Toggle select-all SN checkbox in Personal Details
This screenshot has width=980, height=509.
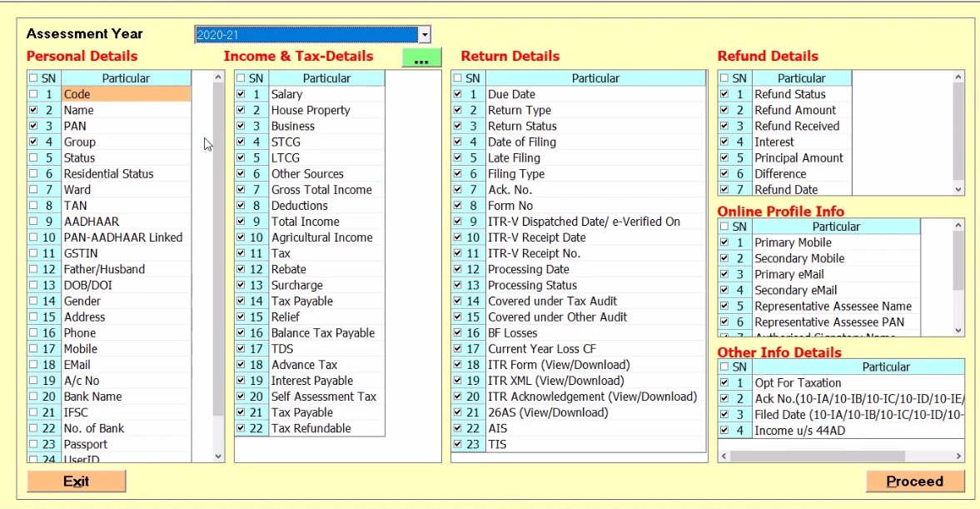click(x=33, y=78)
